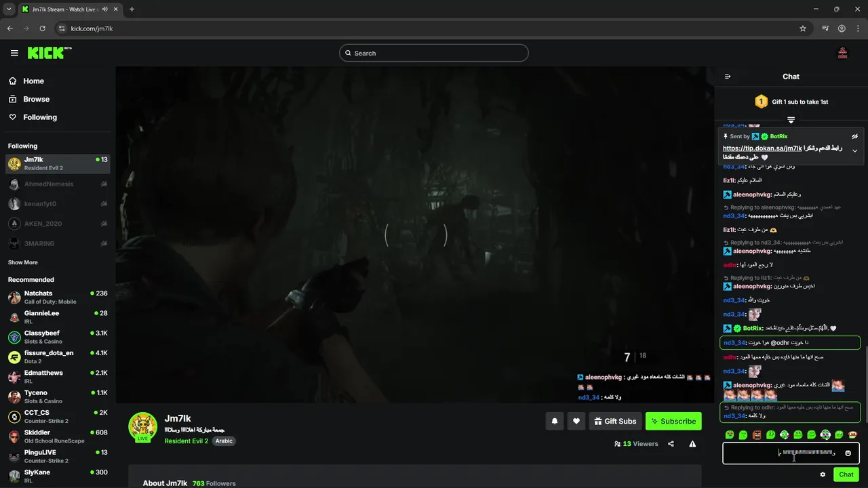Image resolution: width=868 pixels, height=488 pixels.
Task: Insert the last red-white emote
Action: [x=852, y=434]
